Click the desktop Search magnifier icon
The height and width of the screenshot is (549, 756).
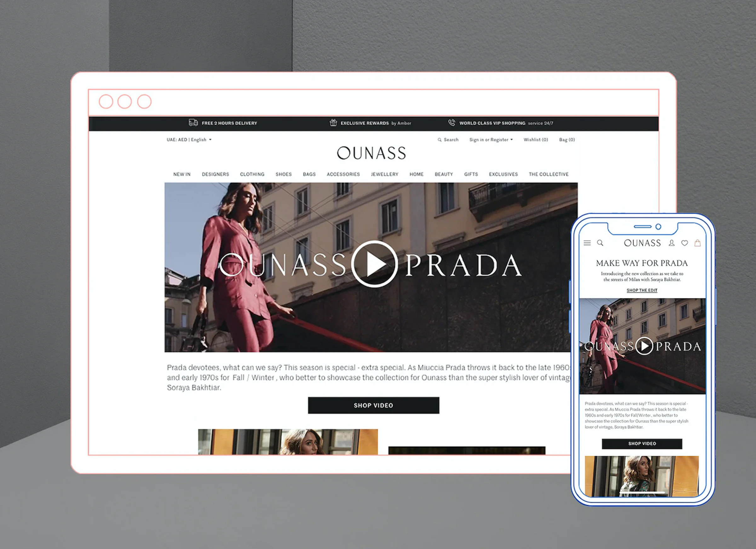pos(439,140)
